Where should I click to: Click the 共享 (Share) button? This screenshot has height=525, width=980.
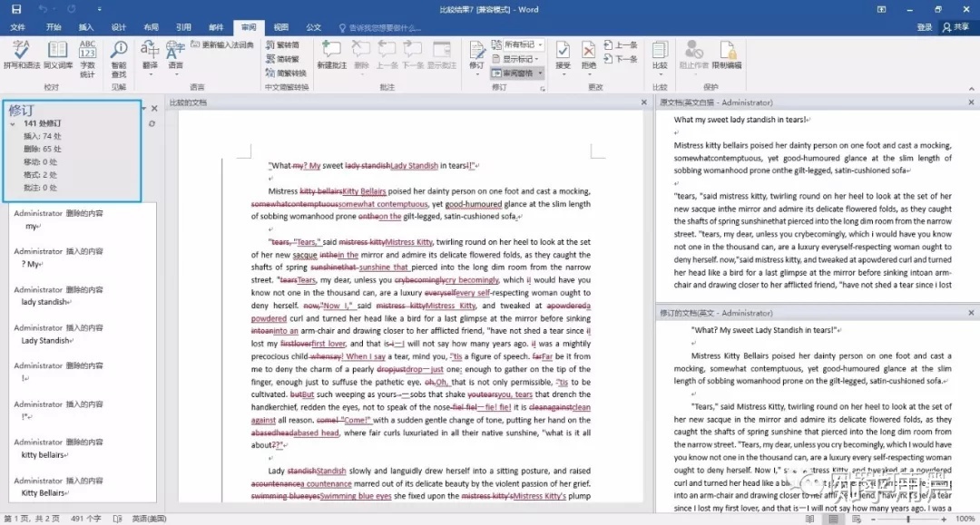tap(956, 27)
